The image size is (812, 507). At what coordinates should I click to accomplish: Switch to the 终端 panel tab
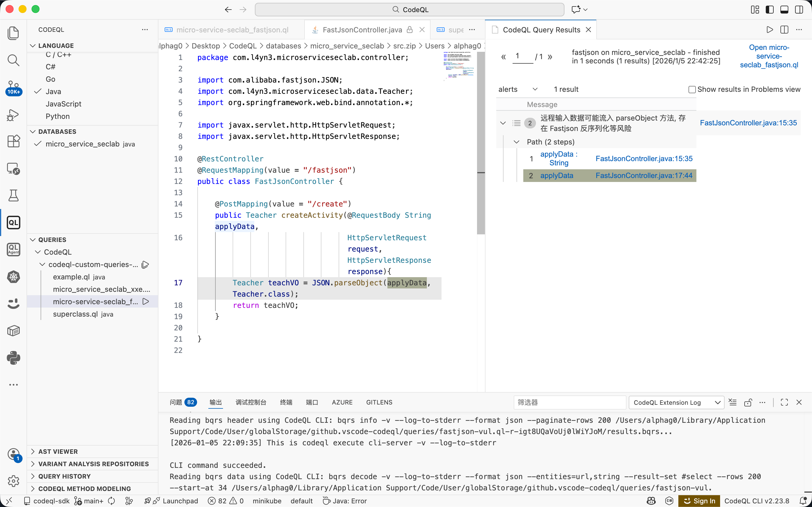(286, 402)
